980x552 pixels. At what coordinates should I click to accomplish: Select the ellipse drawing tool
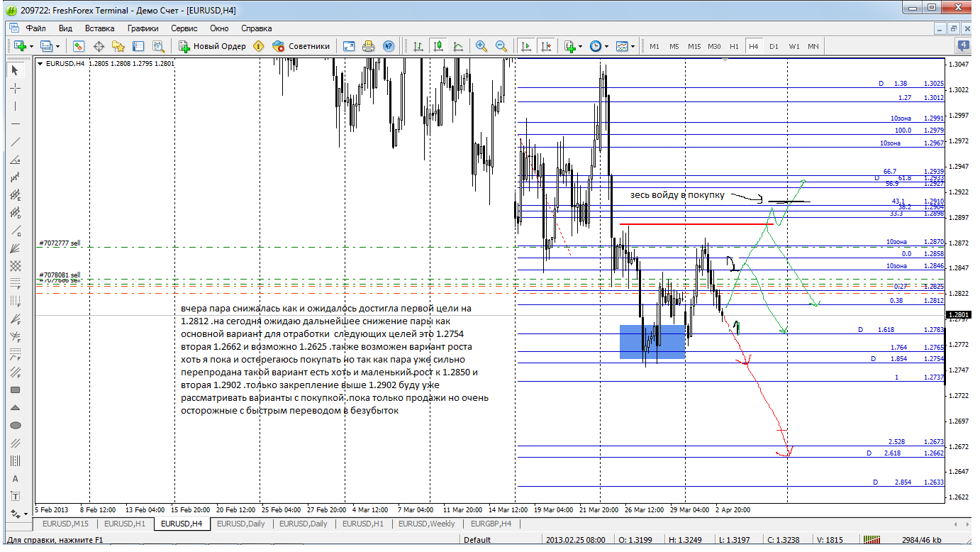point(16,425)
